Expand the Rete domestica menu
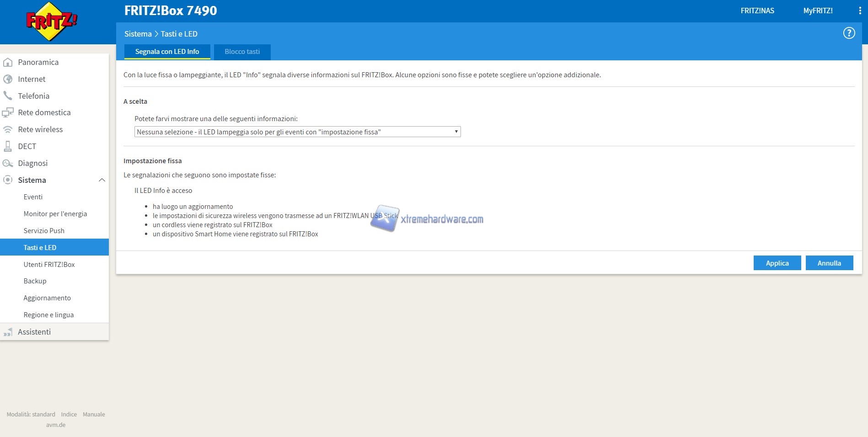 44,112
